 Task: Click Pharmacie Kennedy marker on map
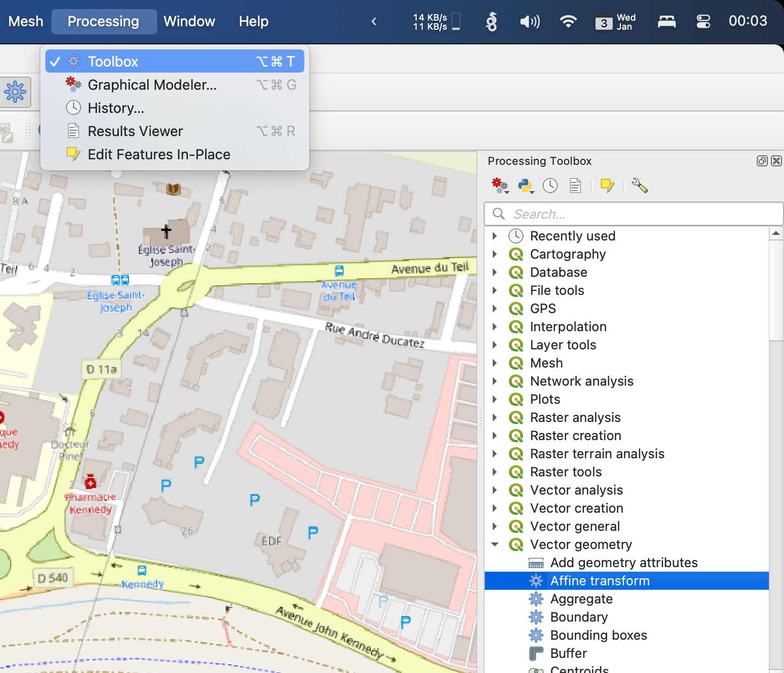click(90, 481)
